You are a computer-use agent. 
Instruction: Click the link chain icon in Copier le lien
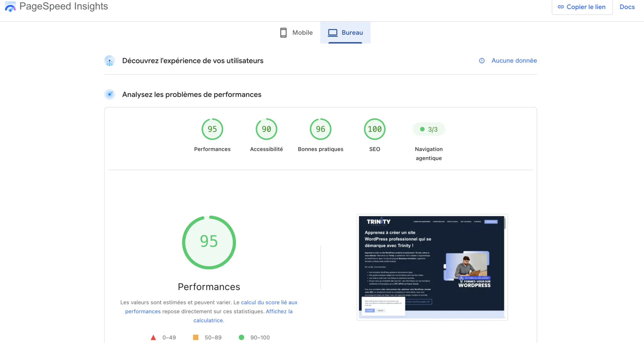pos(561,7)
